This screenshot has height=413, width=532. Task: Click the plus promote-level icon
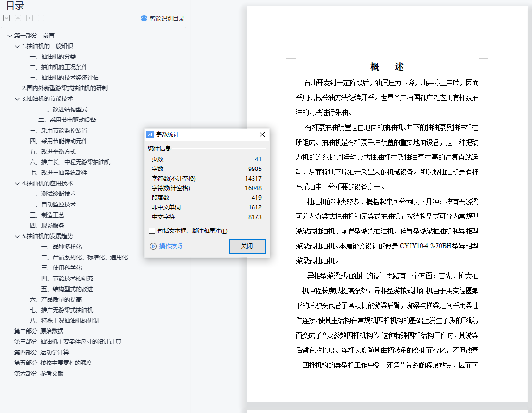coord(29,18)
